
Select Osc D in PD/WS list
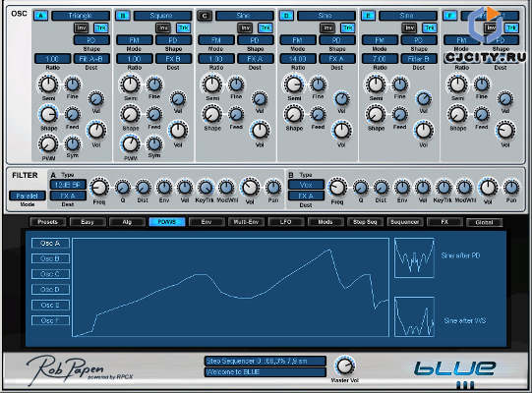(50, 289)
